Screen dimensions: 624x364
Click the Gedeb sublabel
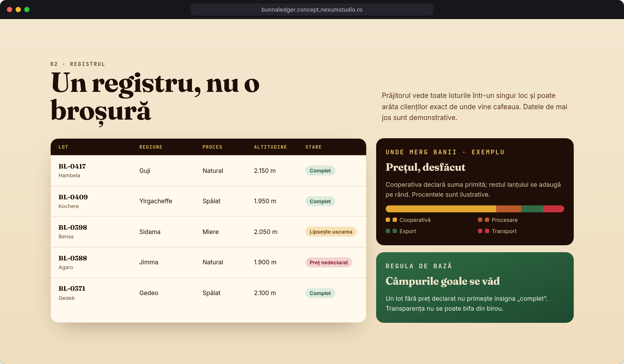(x=67, y=298)
